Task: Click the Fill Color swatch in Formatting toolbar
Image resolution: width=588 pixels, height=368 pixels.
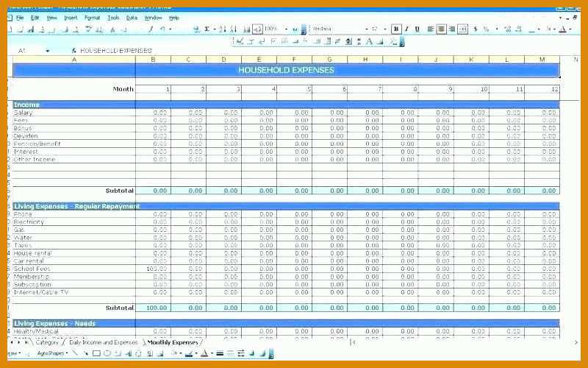Action: [548, 29]
